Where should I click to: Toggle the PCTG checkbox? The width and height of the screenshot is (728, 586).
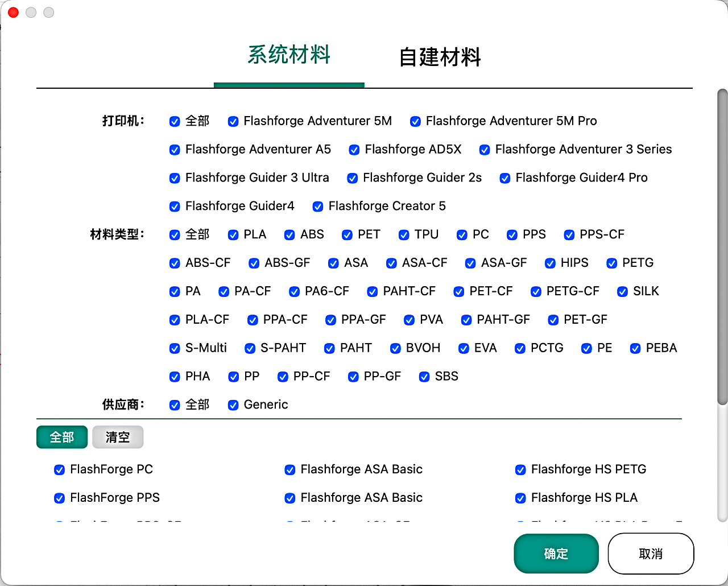click(x=520, y=349)
